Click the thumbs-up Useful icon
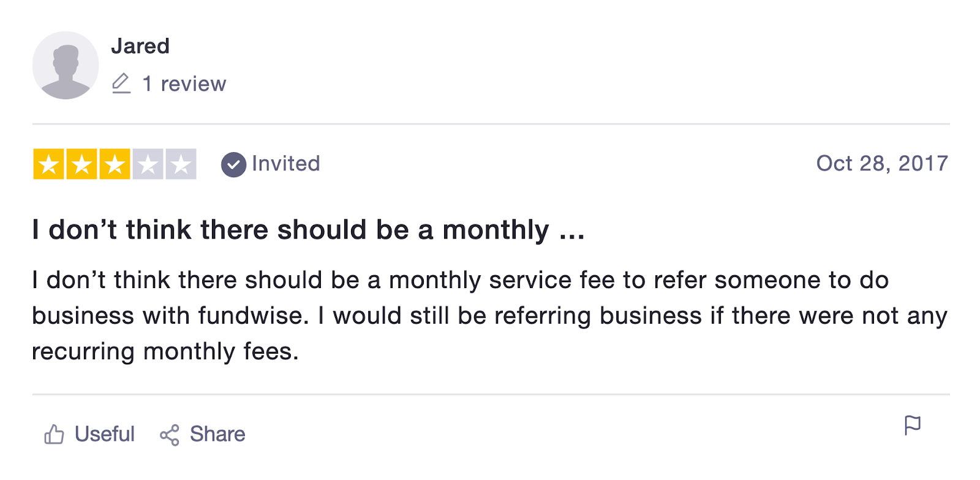980x480 pixels. tap(54, 435)
